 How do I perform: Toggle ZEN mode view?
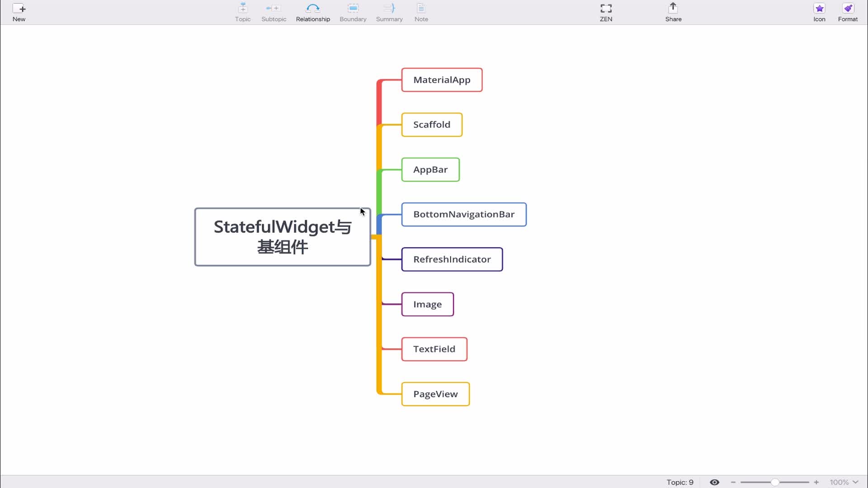(x=606, y=12)
